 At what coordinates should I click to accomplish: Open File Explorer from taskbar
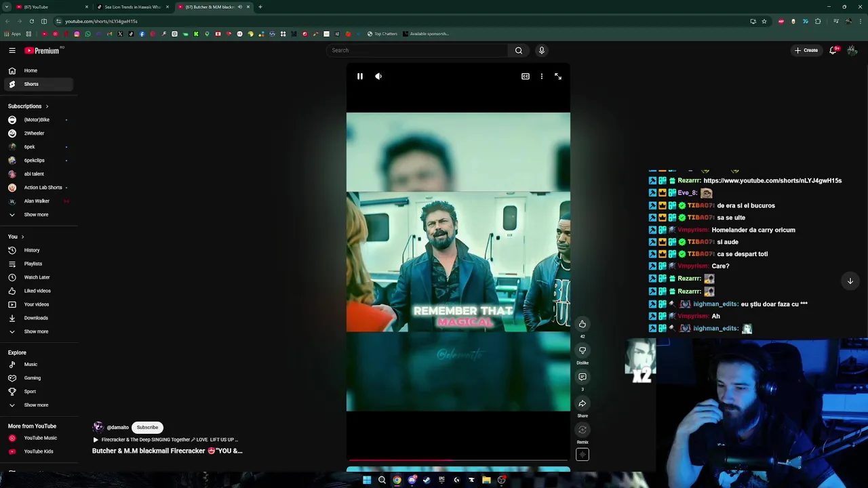point(486,480)
